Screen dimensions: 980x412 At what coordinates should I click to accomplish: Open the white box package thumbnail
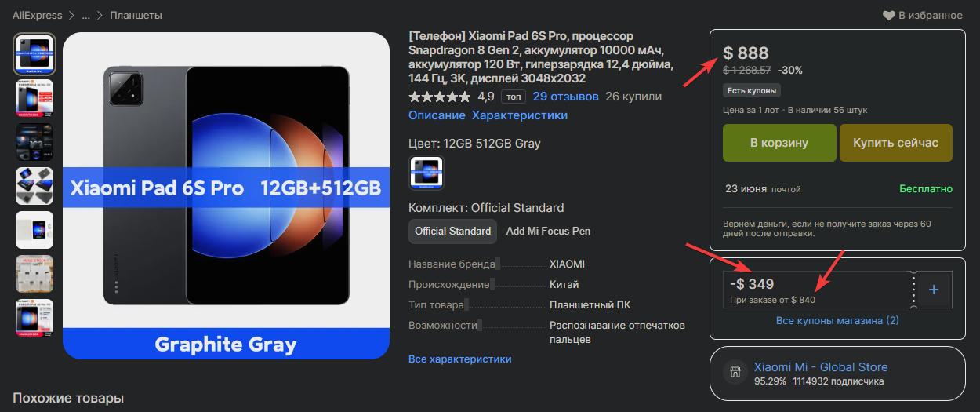point(34,230)
